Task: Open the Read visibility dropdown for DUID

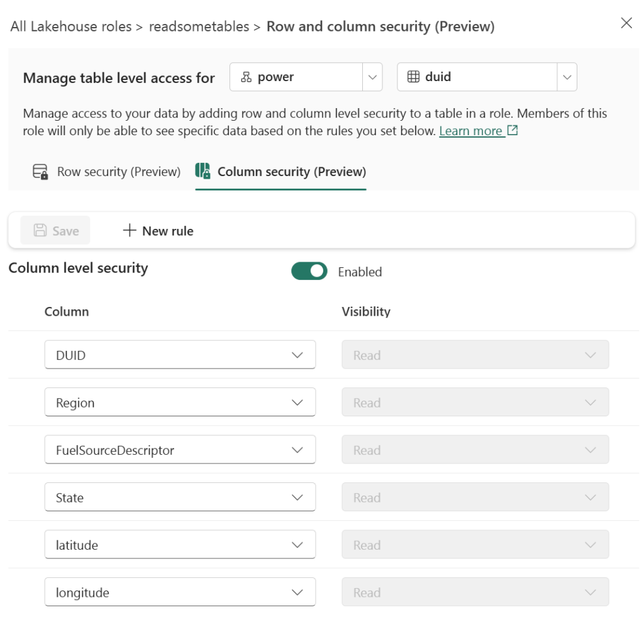Action: 475,355
